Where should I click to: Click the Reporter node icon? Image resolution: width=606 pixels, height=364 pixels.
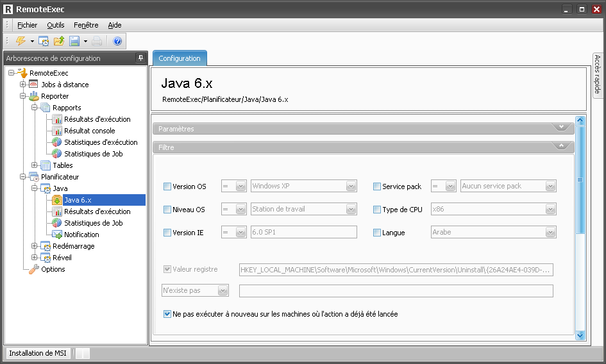coord(34,96)
